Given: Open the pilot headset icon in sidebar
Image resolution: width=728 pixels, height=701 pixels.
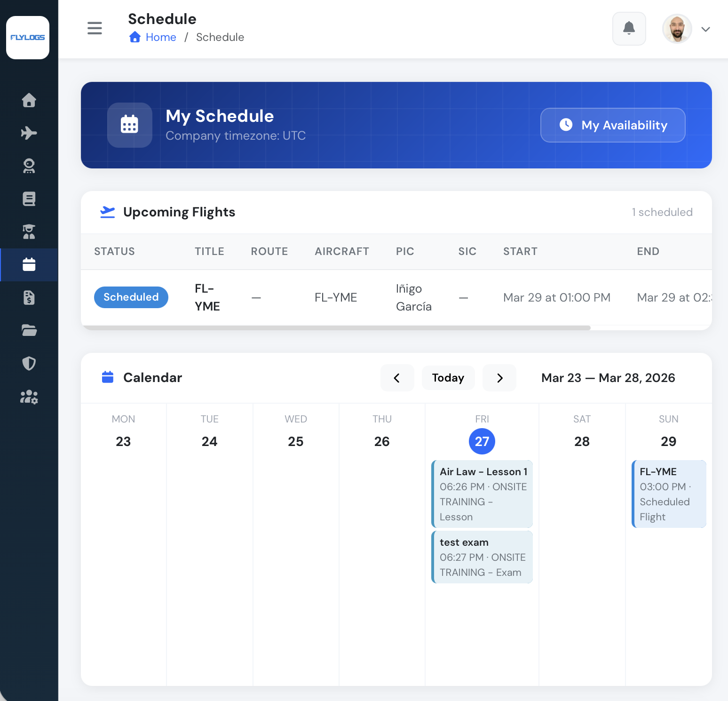Looking at the screenshot, I should pyautogui.click(x=29, y=166).
